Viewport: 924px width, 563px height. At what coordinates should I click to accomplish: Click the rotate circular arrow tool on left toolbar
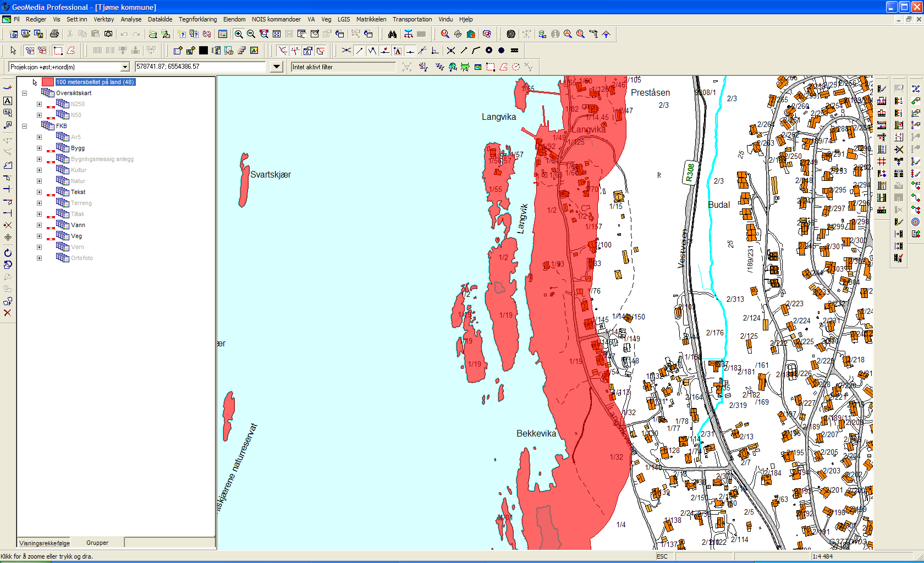(x=8, y=253)
